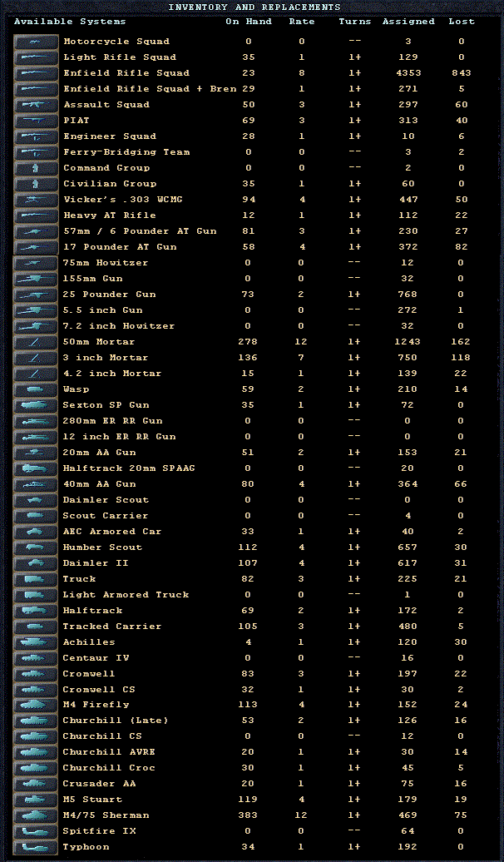Select the 57mm / 6 Pounder AT Gun name
The image size is (504, 862).
(140, 231)
